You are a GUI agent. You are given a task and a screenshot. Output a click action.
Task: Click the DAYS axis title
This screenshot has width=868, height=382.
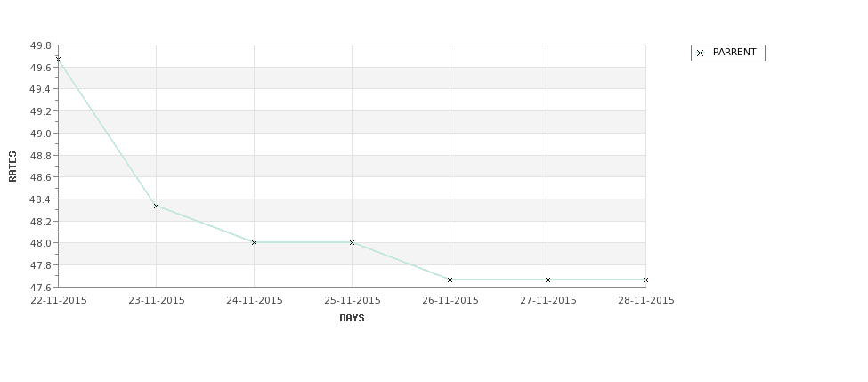(352, 318)
